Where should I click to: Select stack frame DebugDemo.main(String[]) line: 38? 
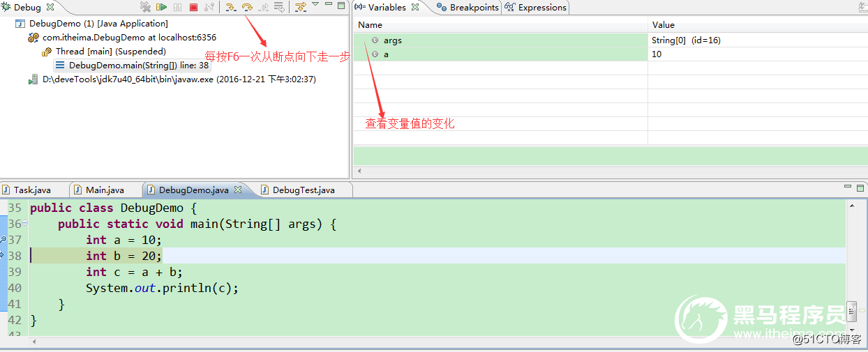point(139,66)
